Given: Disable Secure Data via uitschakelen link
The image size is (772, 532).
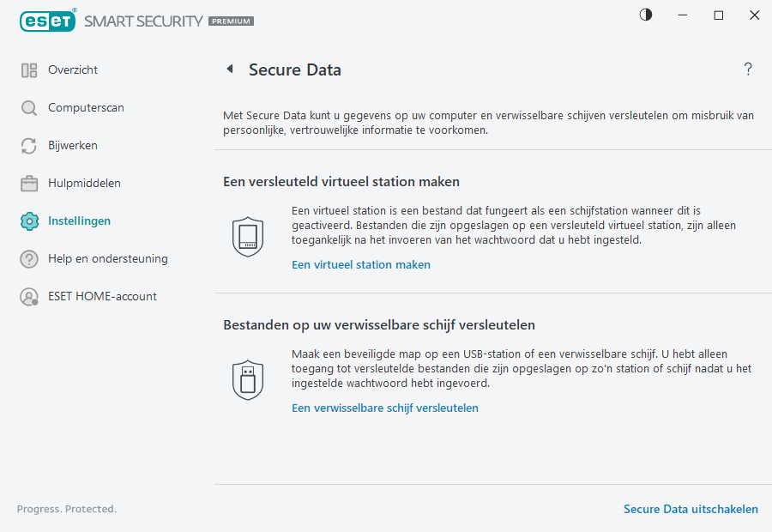Looking at the screenshot, I should point(691,509).
